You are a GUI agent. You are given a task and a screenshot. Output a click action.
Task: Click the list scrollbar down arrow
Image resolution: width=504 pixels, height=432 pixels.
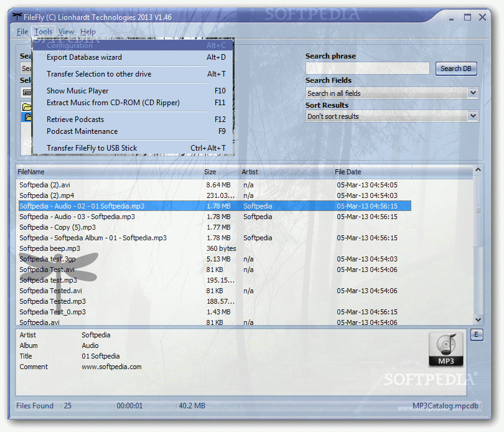coord(478,319)
